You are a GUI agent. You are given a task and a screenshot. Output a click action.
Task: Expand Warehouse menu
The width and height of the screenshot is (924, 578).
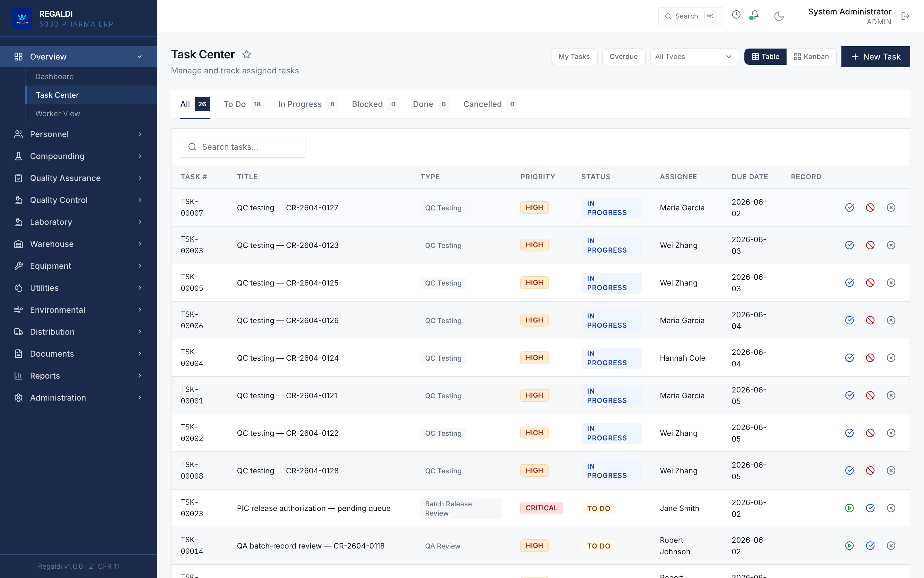[x=78, y=244]
